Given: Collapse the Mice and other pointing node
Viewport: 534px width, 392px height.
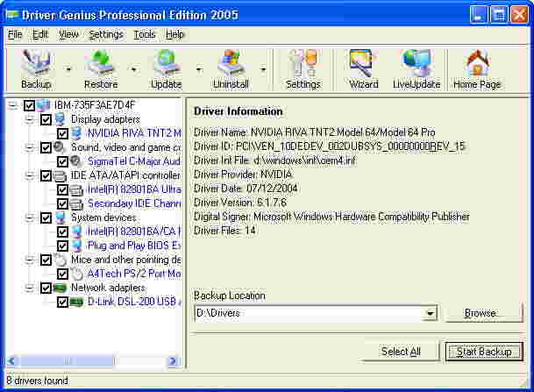Looking at the screenshot, I should tap(30, 260).
